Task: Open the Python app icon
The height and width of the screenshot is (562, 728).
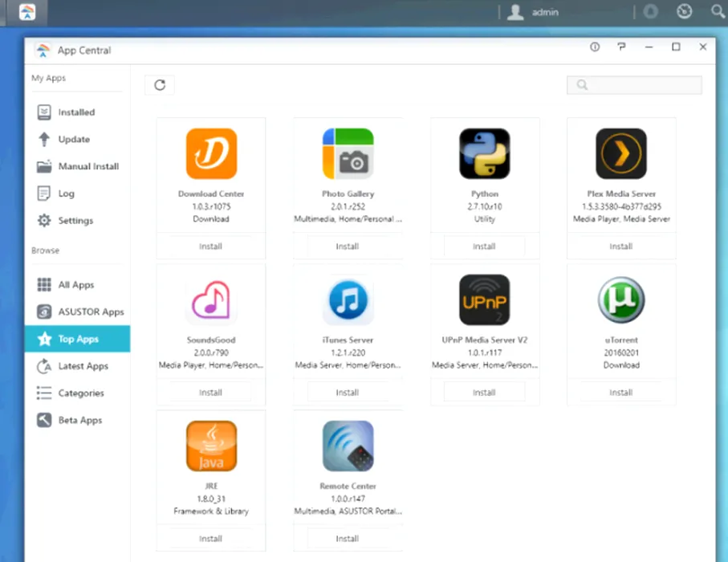Action: pyautogui.click(x=484, y=153)
